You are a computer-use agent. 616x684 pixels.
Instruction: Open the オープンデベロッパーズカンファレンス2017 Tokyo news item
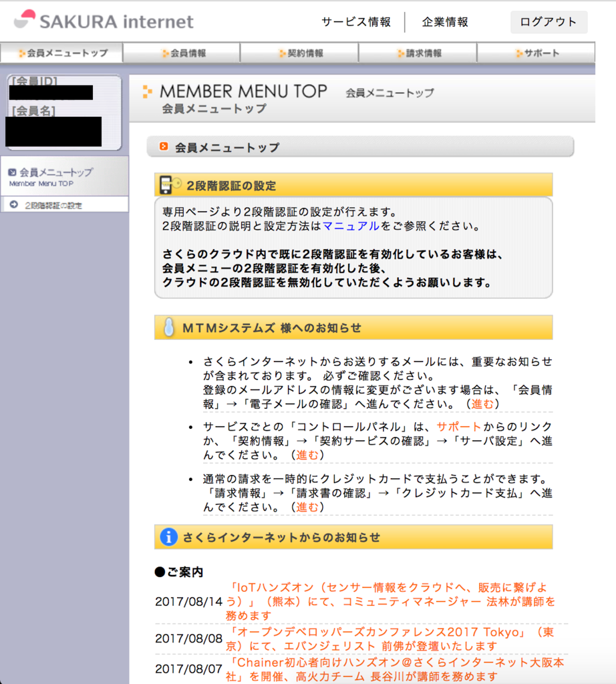click(x=390, y=639)
